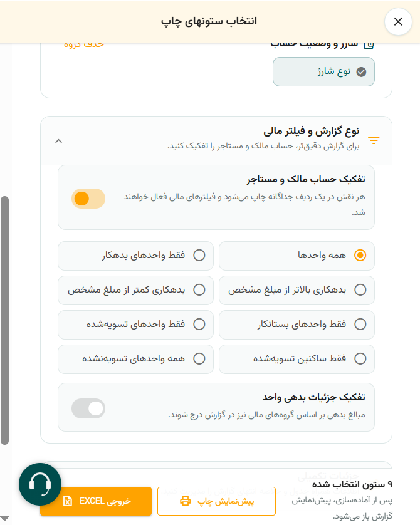Choose همه واحدهای تسویه‌نشده filter
The image size is (420, 525).
pos(135,359)
